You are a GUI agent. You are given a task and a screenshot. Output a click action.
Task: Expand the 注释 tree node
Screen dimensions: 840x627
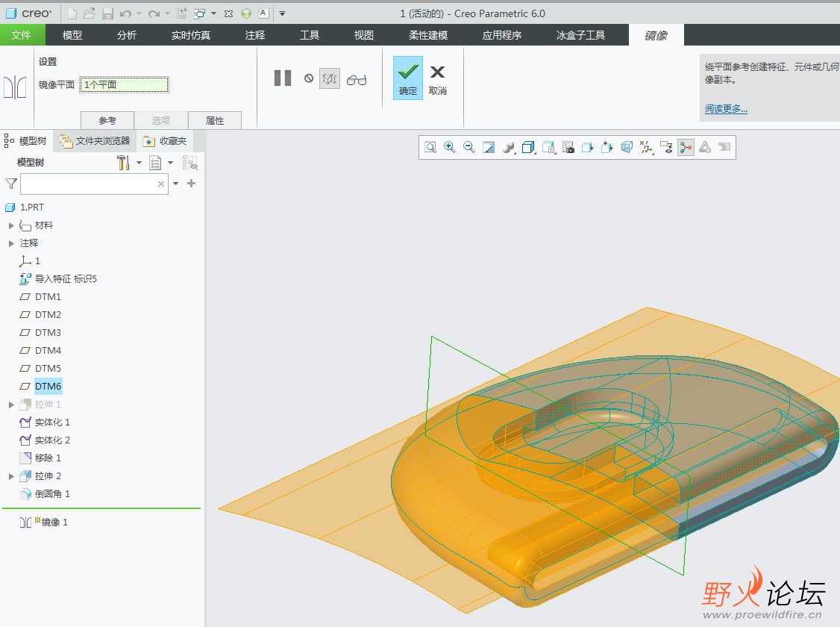(11, 243)
